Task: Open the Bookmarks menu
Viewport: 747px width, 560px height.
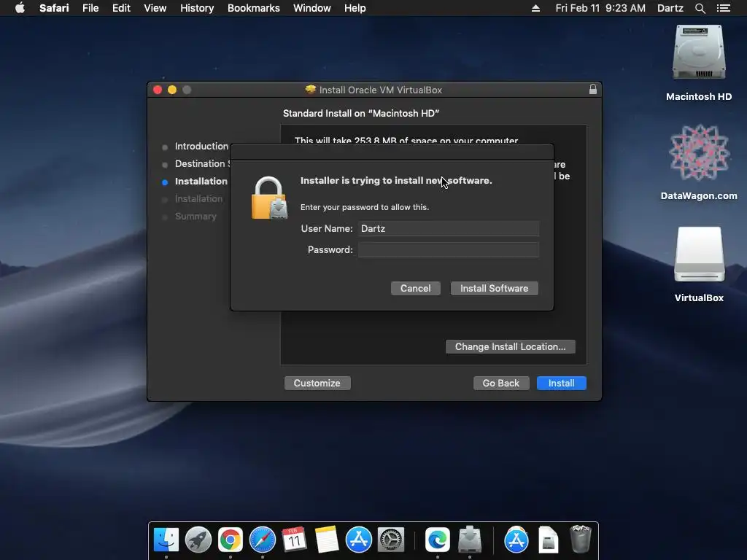Action: pos(253,8)
